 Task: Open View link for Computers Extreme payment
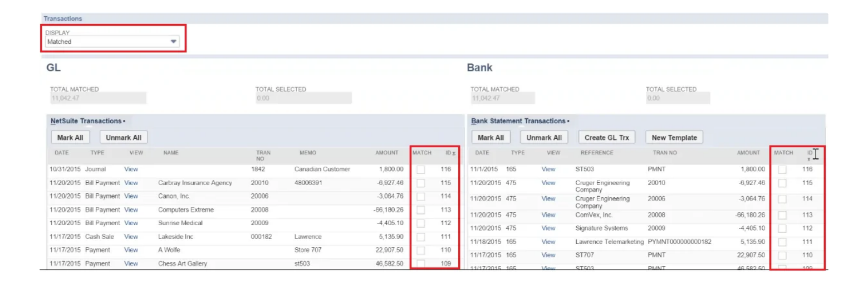131,210
